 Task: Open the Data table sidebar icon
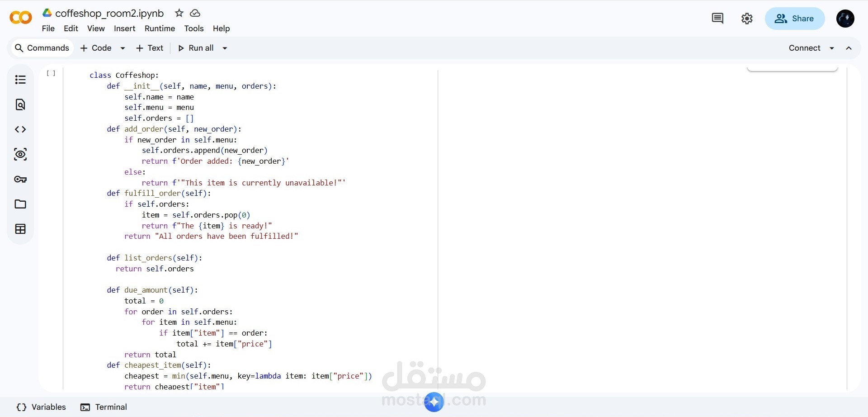tap(20, 229)
